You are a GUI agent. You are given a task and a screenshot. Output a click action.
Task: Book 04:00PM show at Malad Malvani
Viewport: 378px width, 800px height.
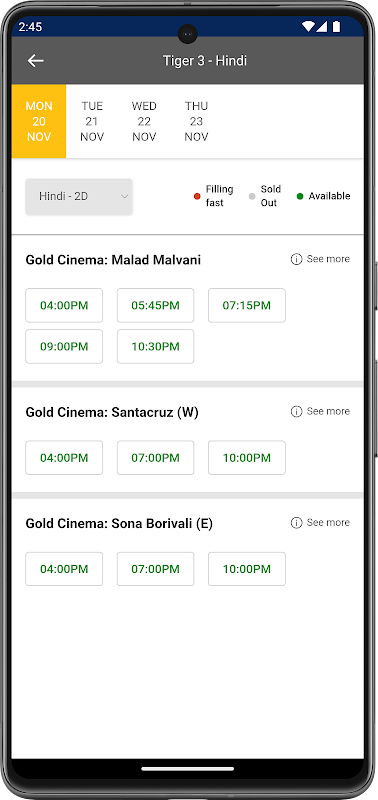(64, 306)
